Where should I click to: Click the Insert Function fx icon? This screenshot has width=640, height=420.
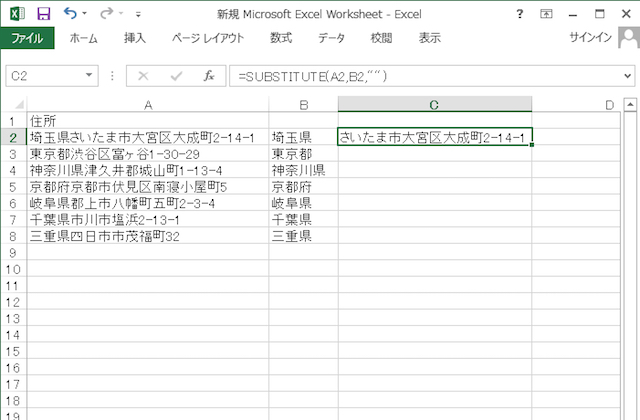(208, 76)
